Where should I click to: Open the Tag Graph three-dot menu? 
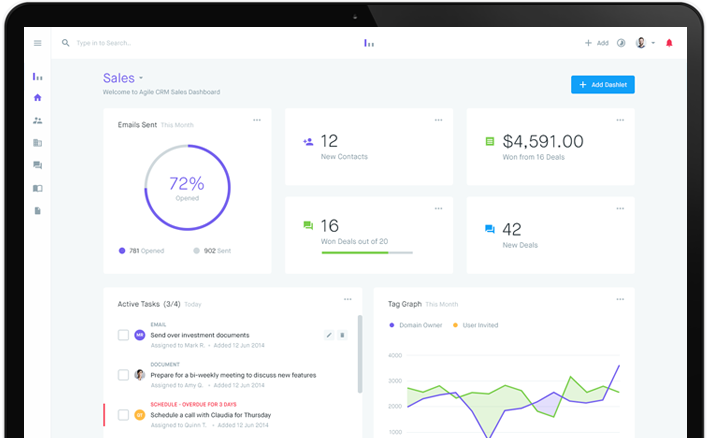(x=620, y=299)
